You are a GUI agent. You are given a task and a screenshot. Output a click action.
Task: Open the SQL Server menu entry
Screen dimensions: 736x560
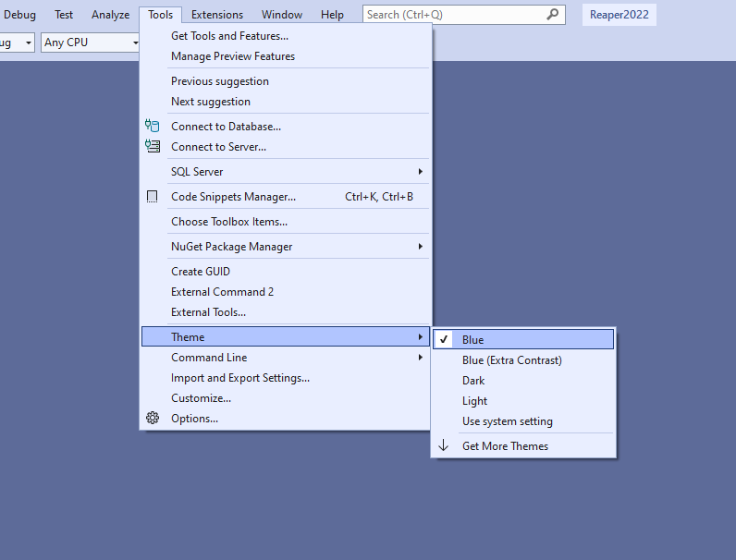pos(286,172)
